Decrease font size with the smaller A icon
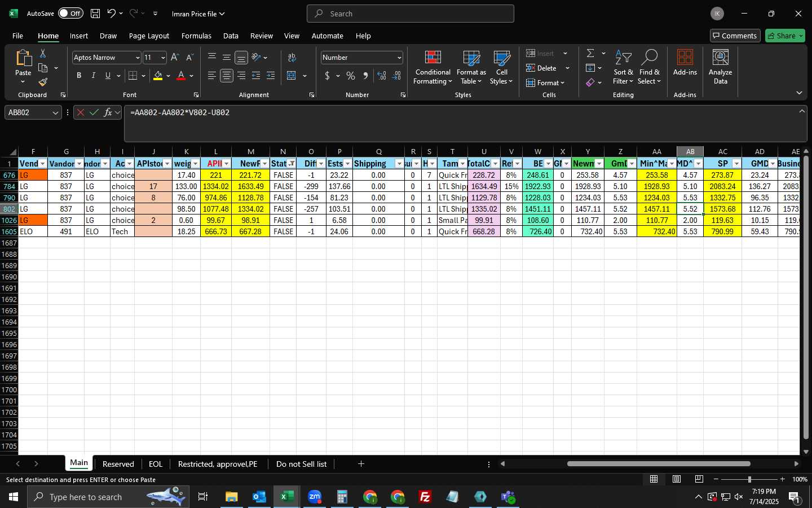Screen dimensions: 812x508 [189, 58]
